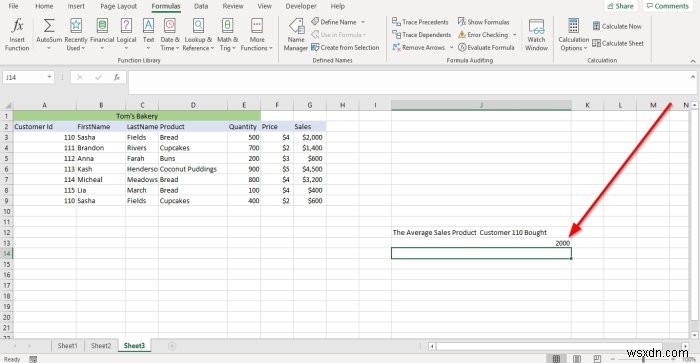Open the File tab
Viewport: 700px width, 363px height.
[13, 6]
